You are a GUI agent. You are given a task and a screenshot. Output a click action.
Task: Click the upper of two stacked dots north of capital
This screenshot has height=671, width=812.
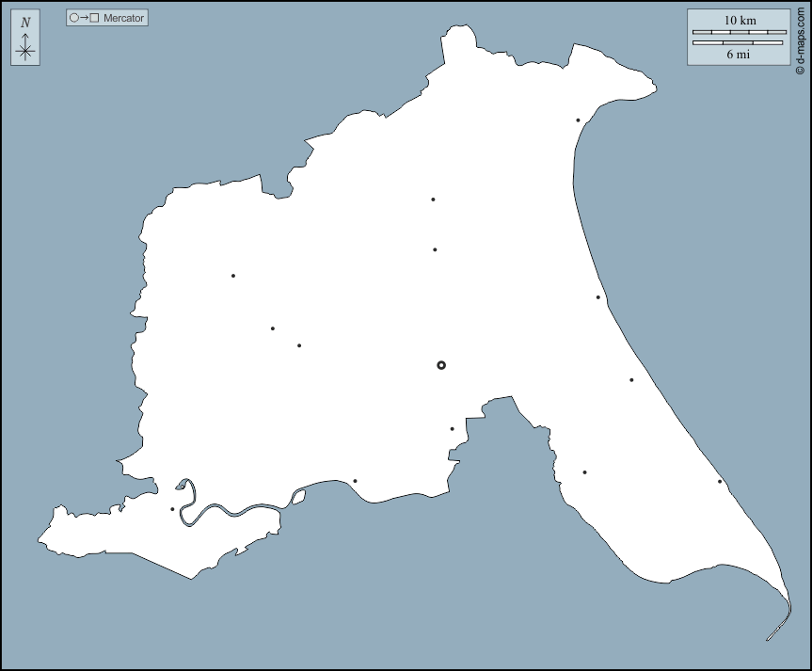pos(433,200)
